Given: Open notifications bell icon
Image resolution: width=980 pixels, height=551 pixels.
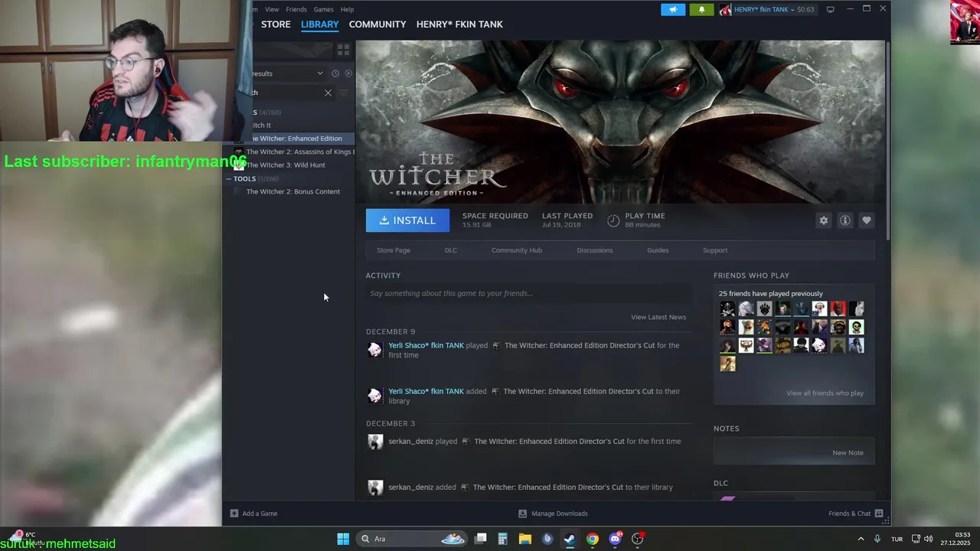Looking at the screenshot, I should point(701,9).
